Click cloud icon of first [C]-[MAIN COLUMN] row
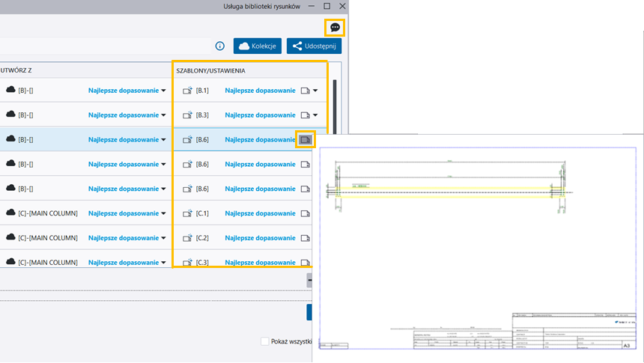The image size is (644, 363). (x=10, y=213)
